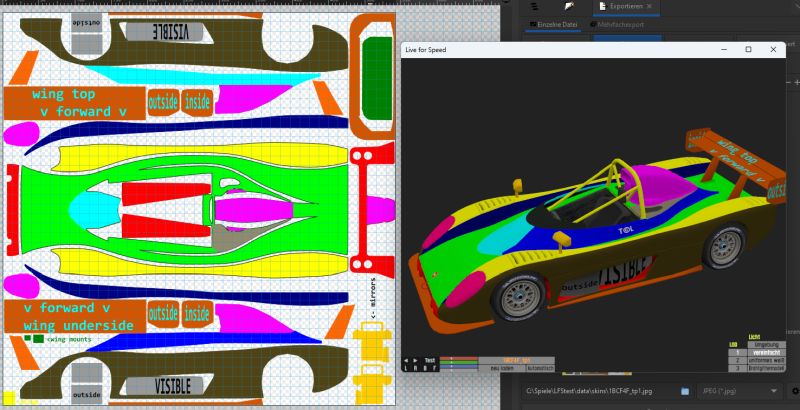Select the 'wing underside' text on canvas
Screen dimensions: 800x410
(79, 325)
